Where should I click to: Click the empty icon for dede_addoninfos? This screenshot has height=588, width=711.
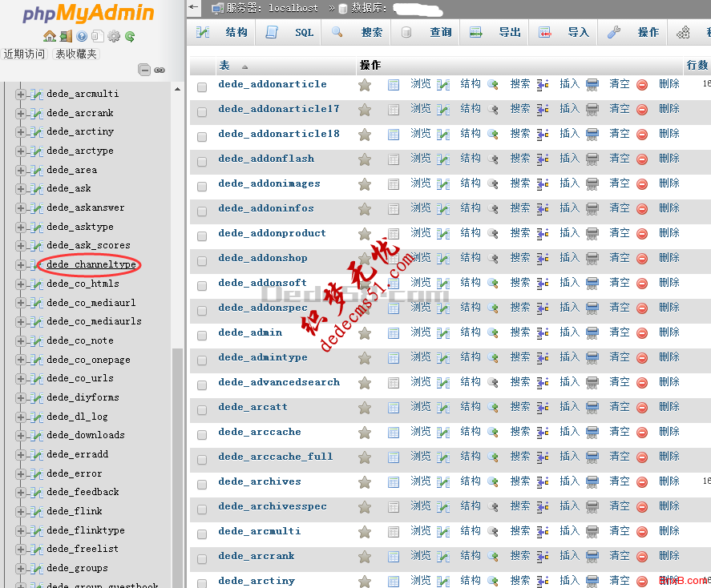[x=592, y=209]
